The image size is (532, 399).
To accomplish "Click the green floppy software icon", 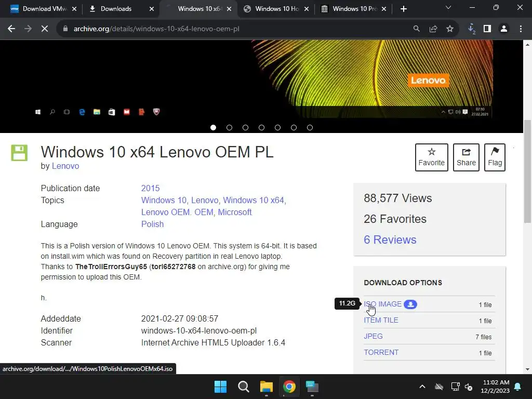I will coord(19,153).
